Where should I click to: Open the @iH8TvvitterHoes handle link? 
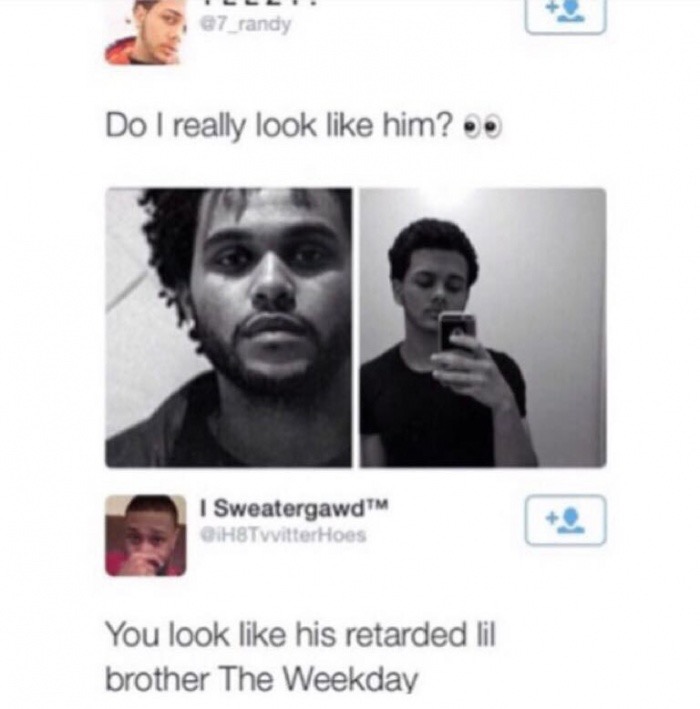click(283, 535)
